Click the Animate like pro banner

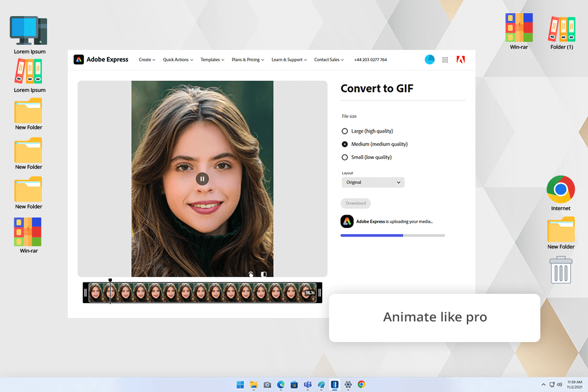pyautogui.click(x=435, y=317)
